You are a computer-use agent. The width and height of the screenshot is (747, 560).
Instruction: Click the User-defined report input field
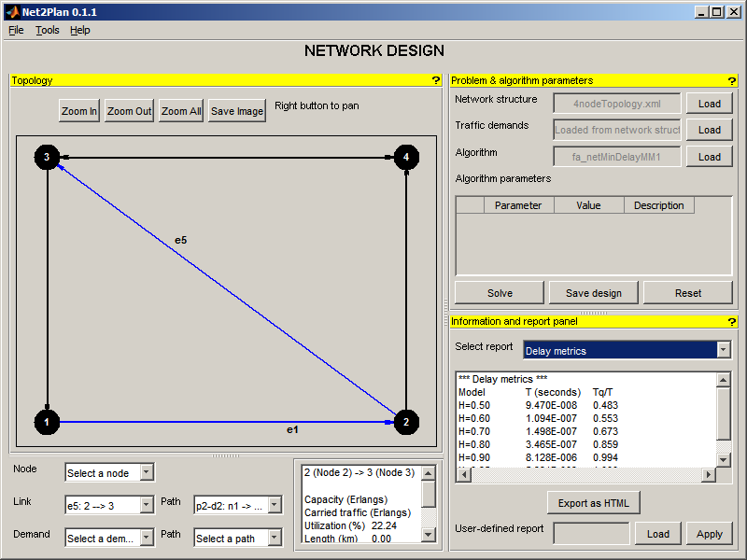[x=590, y=534]
